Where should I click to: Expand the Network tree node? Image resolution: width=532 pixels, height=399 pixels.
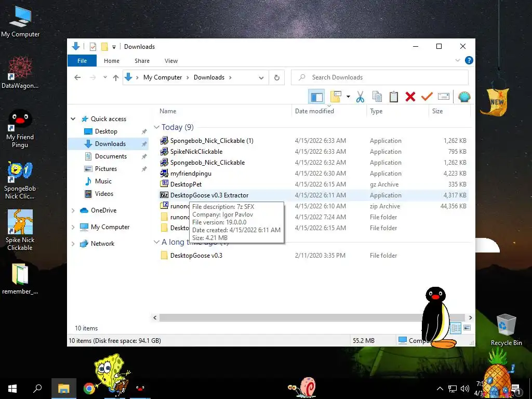pyautogui.click(x=73, y=244)
